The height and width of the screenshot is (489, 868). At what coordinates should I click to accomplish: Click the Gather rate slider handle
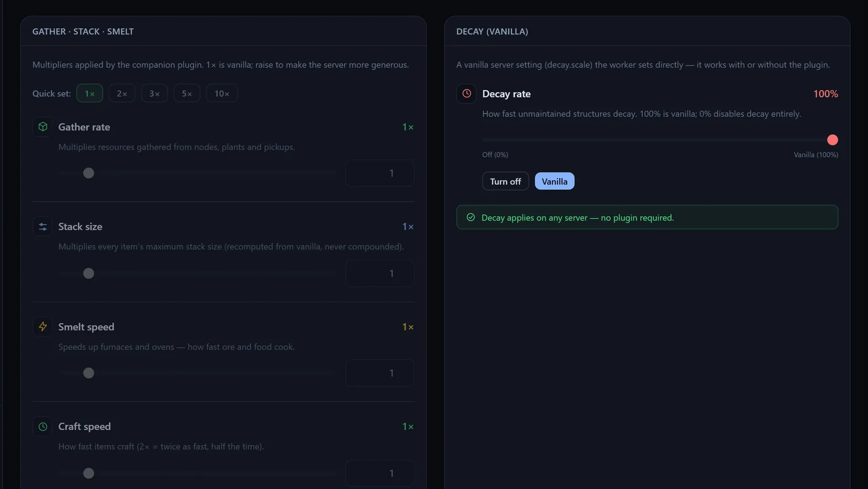88,173
